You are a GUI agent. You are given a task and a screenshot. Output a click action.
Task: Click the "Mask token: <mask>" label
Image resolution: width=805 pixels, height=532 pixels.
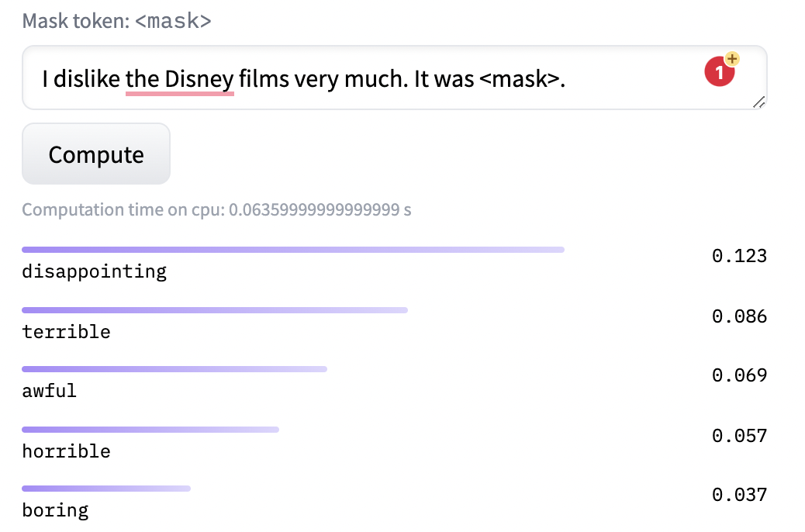click(116, 21)
